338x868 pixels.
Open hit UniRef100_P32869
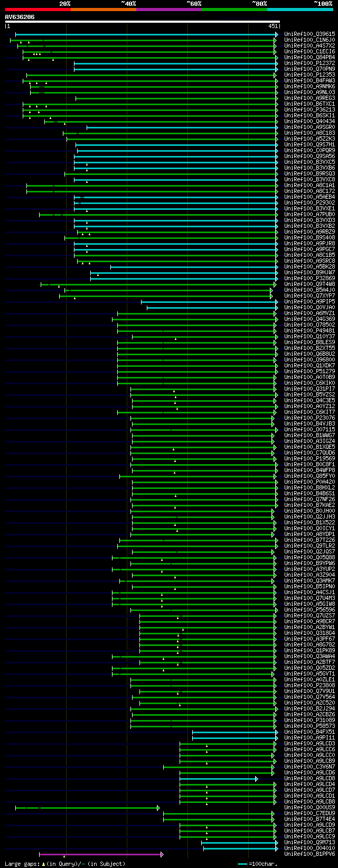tap(309, 278)
